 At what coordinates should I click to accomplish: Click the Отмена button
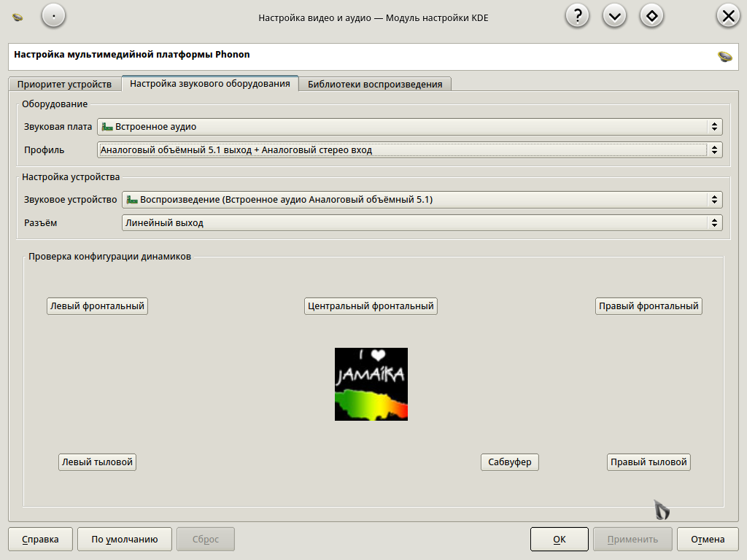[x=708, y=539]
